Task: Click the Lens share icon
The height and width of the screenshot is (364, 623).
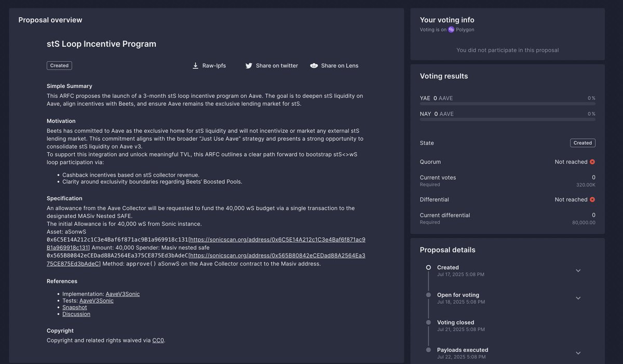Action: tap(314, 66)
